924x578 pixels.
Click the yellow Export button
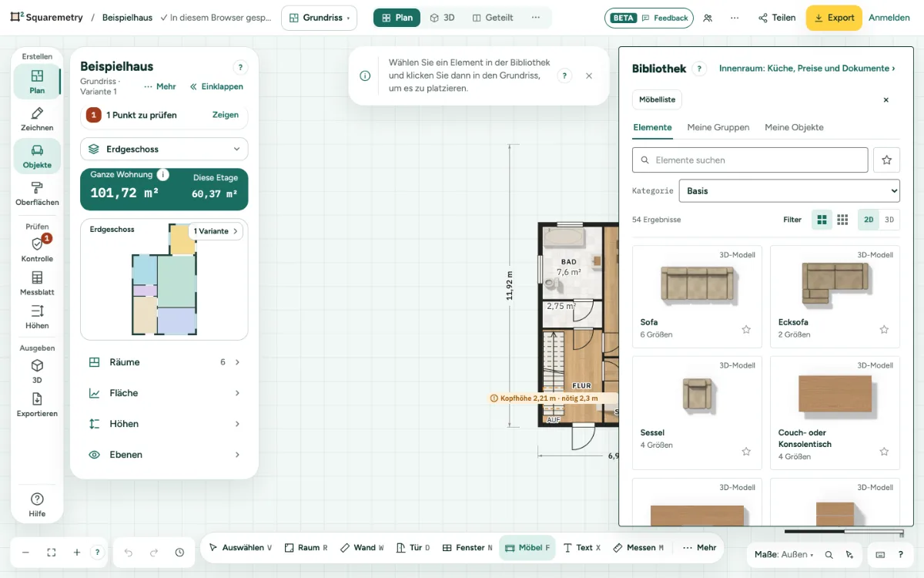pos(834,18)
